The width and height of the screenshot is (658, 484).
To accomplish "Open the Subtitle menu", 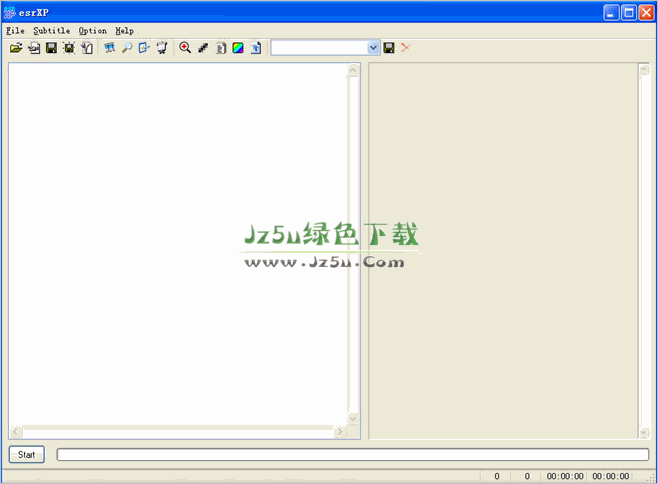I will 52,31.
